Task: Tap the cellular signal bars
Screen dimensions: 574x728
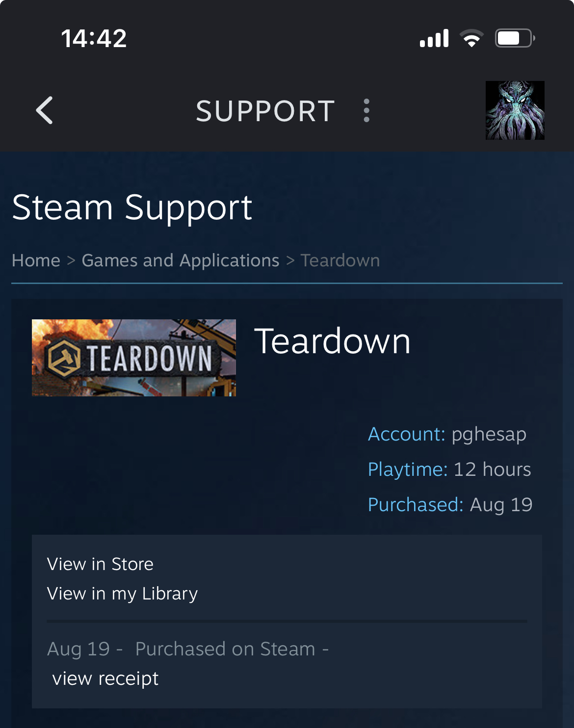Action: [x=434, y=38]
